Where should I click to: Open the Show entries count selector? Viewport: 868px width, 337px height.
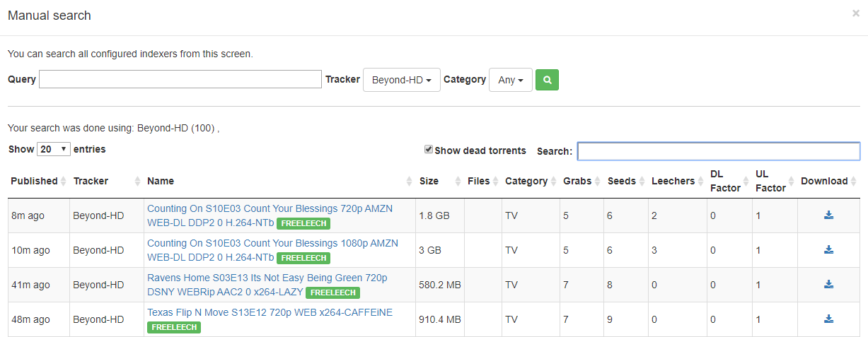54,149
